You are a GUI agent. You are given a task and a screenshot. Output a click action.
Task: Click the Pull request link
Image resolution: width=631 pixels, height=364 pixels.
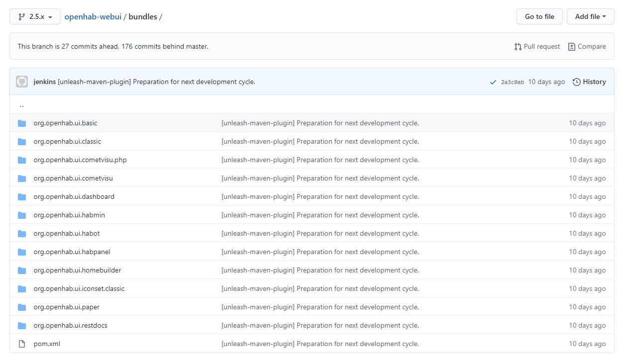pos(537,46)
